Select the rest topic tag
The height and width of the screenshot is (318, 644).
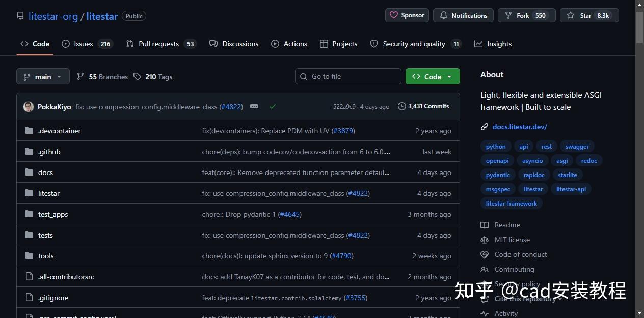click(x=547, y=147)
